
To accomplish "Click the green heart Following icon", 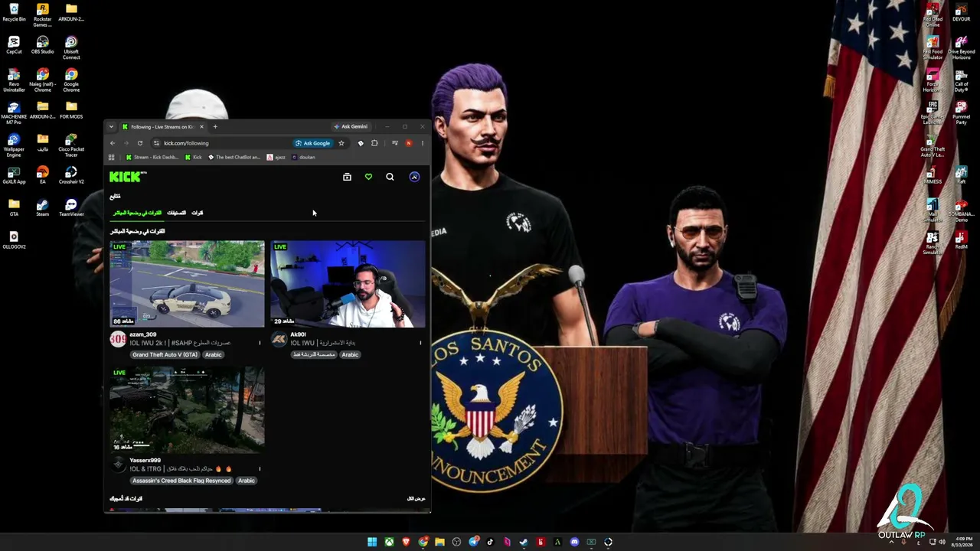I will click(x=368, y=177).
